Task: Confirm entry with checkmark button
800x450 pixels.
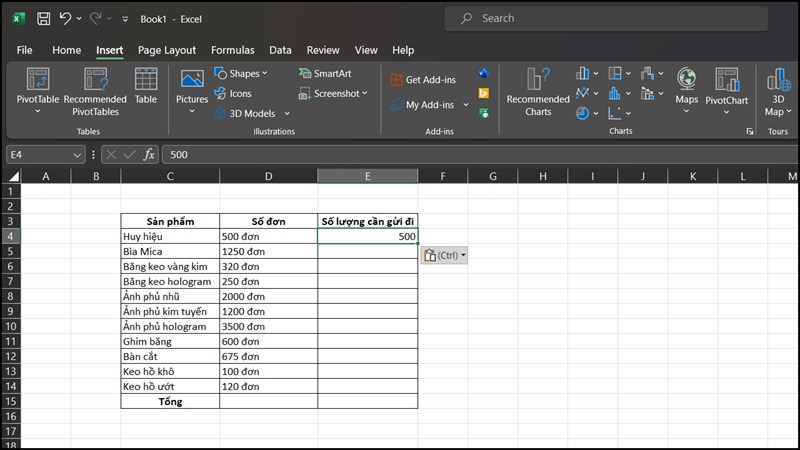Action: click(x=130, y=155)
